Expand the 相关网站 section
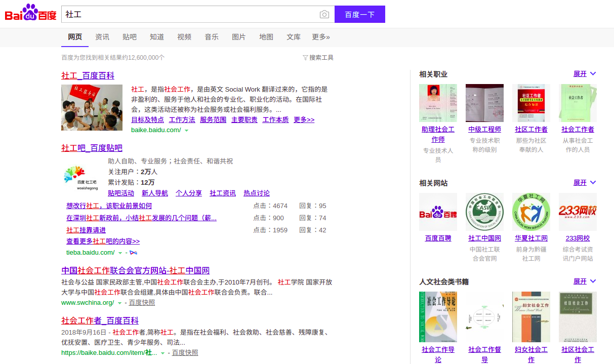The height and width of the screenshot is (364, 614). pos(585,183)
